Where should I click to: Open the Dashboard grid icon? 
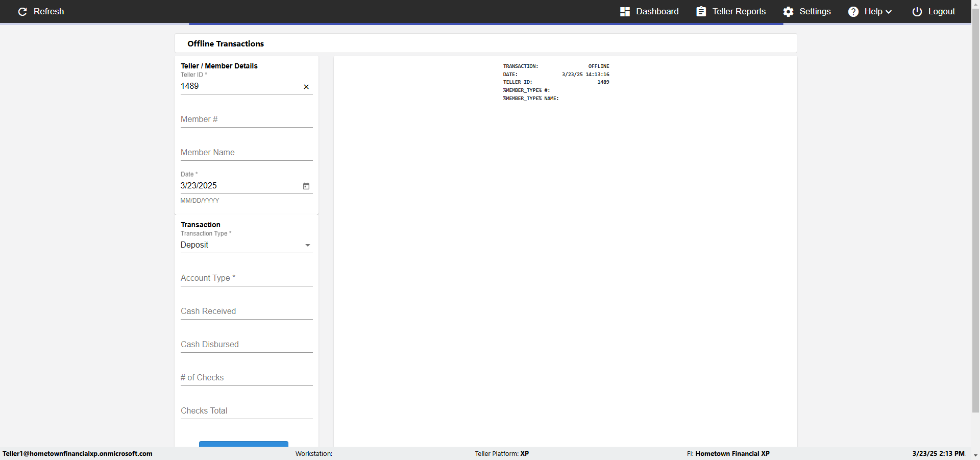tap(625, 11)
